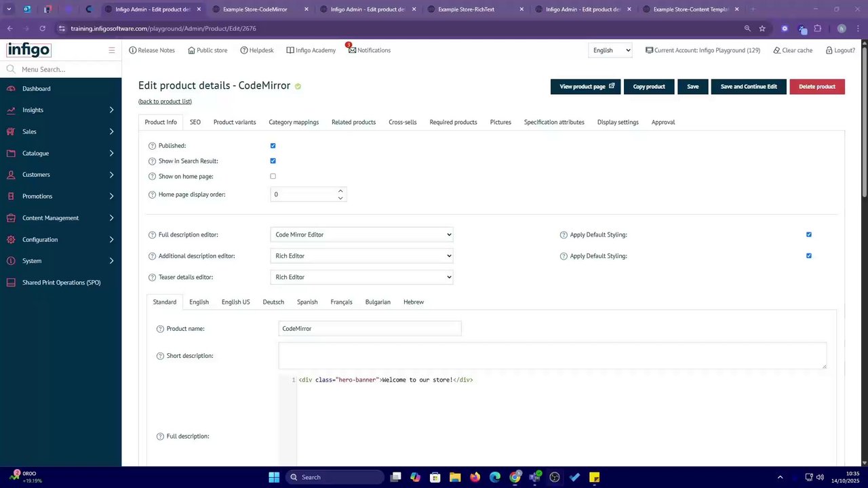Toggle Apply Default Styling for full description

[x=808, y=235]
